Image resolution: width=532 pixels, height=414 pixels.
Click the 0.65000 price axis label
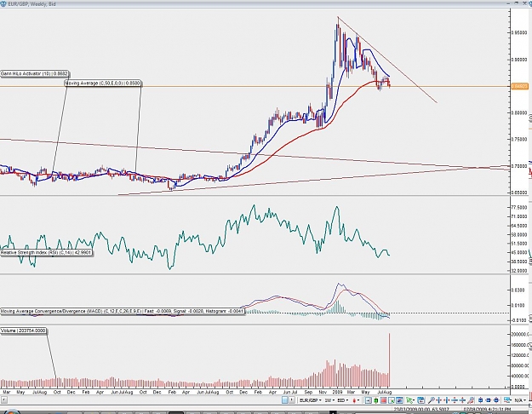519,193
